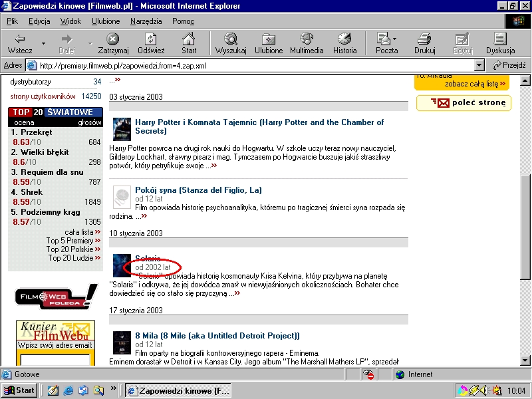This screenshot has height=399, width=532.
Task: Show the Historia history pane
Action: pyautogui.click(x=344, y=43)
